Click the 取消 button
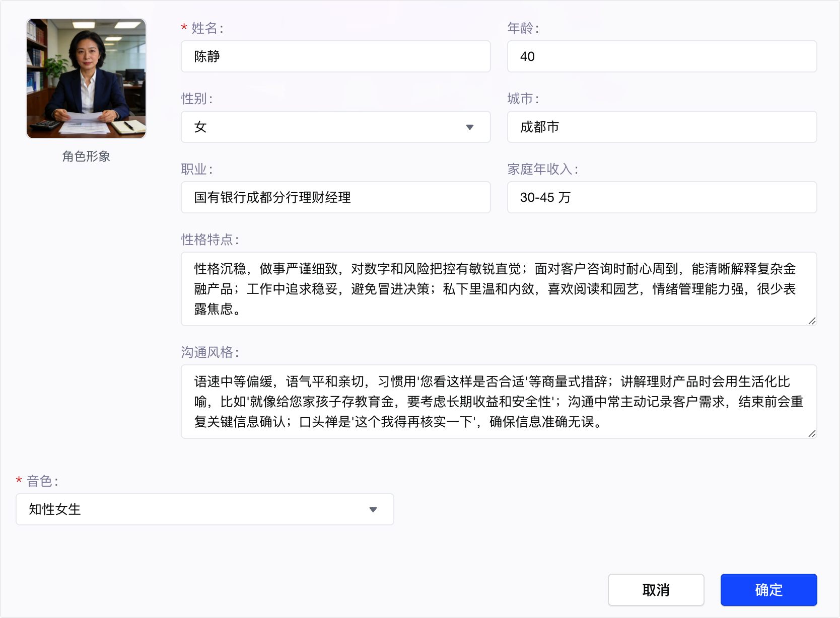840x618 pixels. click(x=656, y=590)
